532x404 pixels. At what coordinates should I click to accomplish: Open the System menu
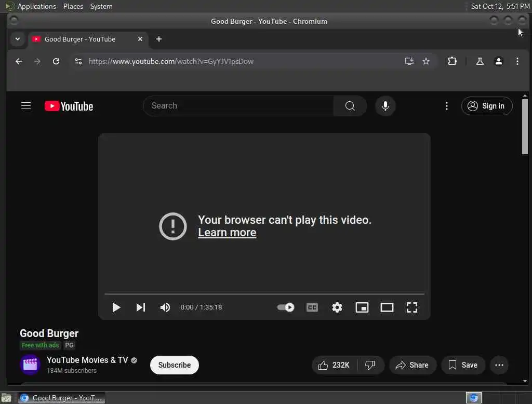click(x=101, y=6)
